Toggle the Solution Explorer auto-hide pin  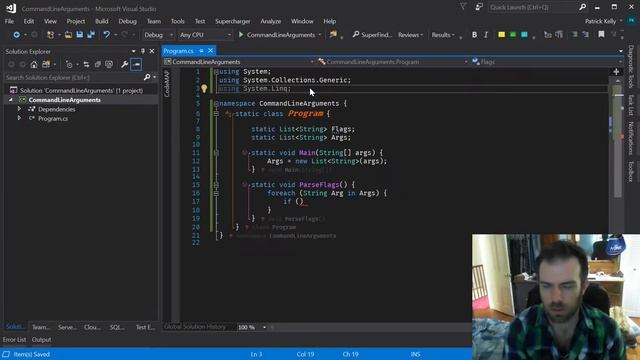pos(142,51)
